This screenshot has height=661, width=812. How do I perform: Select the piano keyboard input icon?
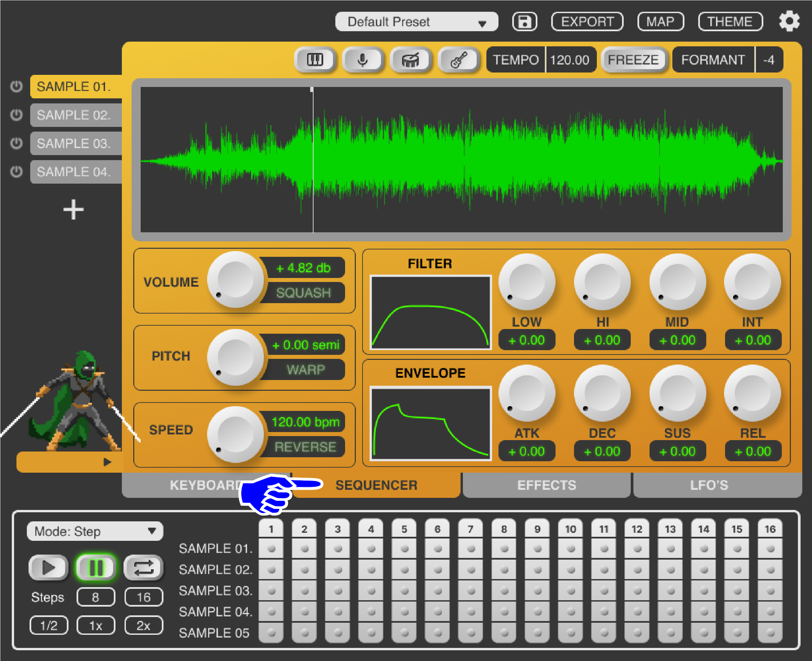tap(315, 59)
